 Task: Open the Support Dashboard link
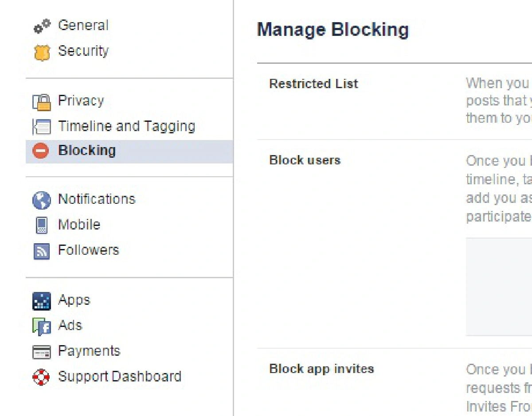(120, 377)
